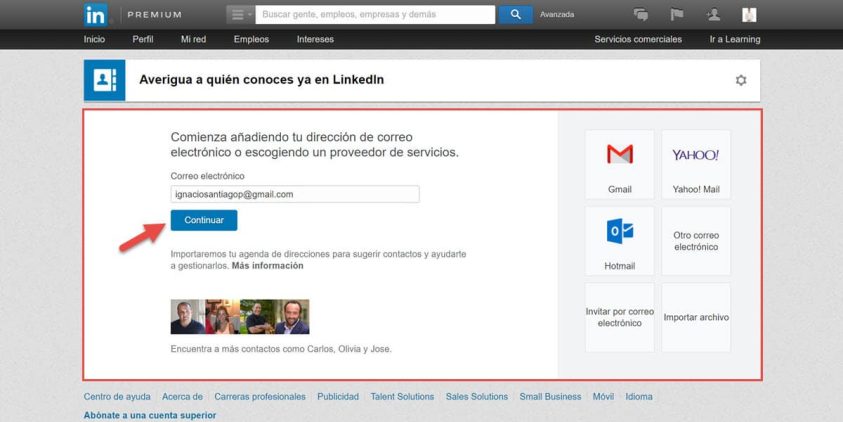Click text Encuentra a más contactos como Carlos
The width and height of the screenshot is (843, 422).
point(281,349)
